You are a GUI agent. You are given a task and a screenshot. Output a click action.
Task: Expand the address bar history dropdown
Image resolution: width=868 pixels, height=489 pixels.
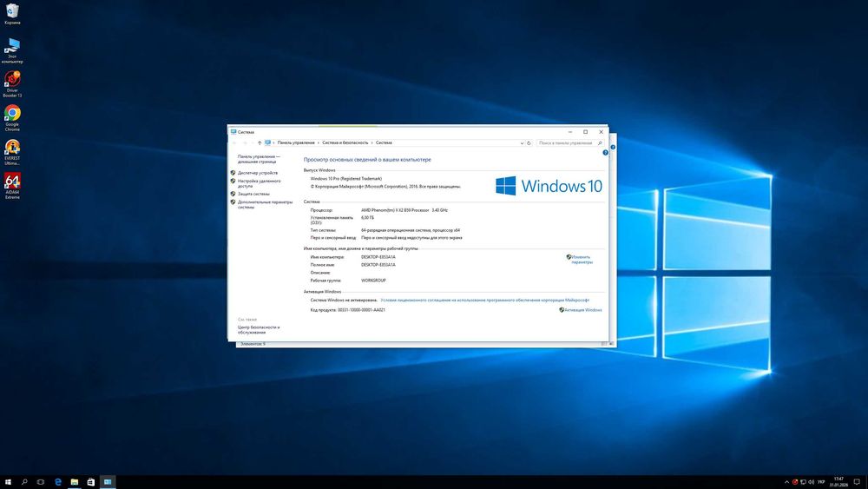pyautogui.click(x=522, y=143)
